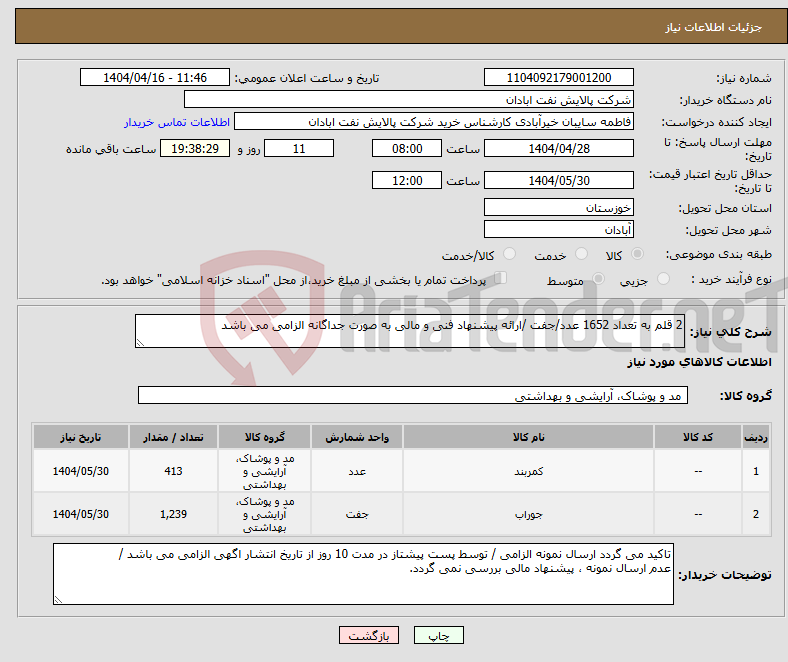Click the request creator name field
Image resolution: width=788 pixels, height=662 pixels.
pos(434,122)
